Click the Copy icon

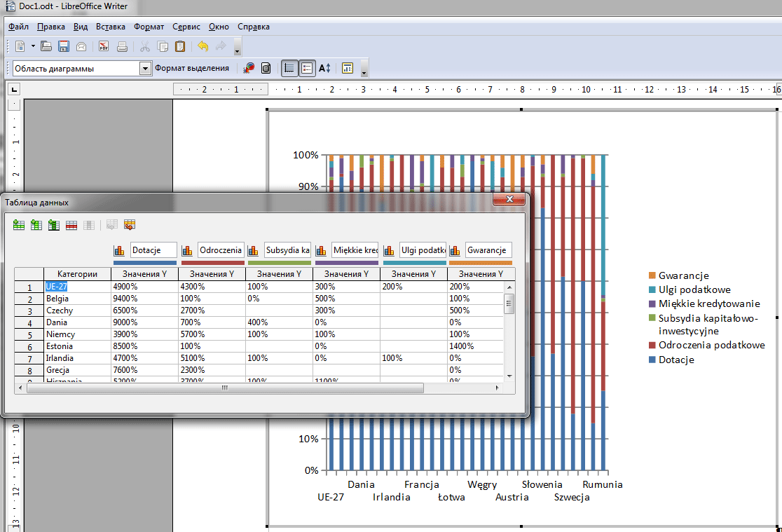[163, 46]
